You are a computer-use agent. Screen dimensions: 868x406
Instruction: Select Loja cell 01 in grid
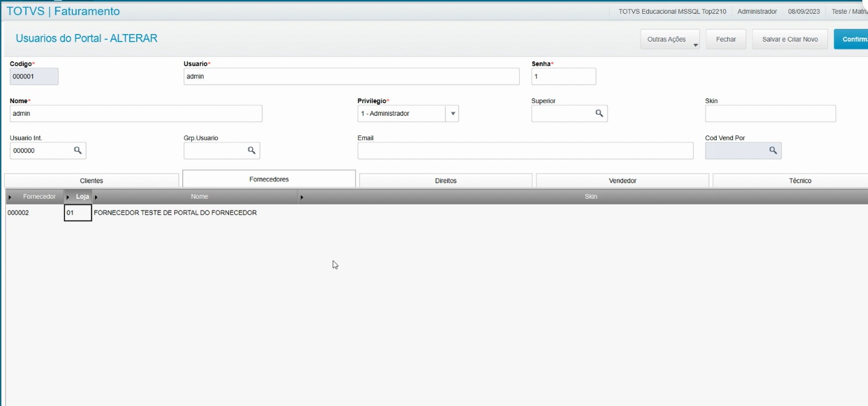(78, 213)
